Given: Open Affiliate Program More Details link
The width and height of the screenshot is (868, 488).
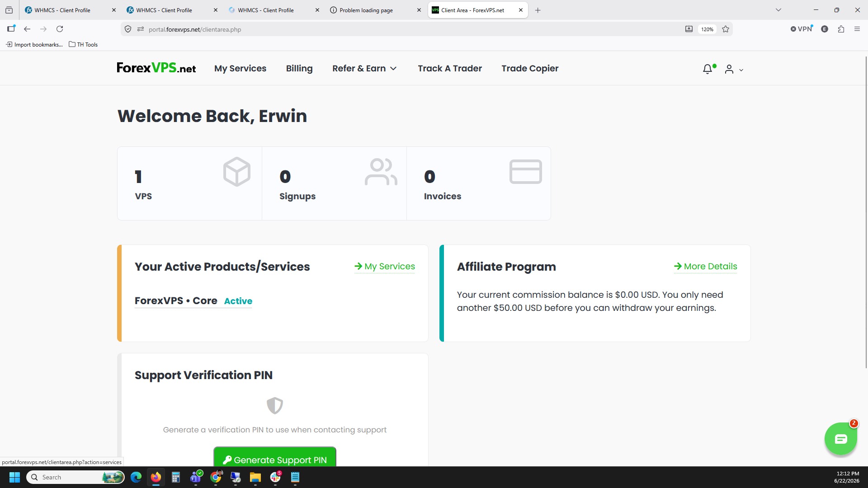Looking at the screenshot, I should (x=705, y=267).
